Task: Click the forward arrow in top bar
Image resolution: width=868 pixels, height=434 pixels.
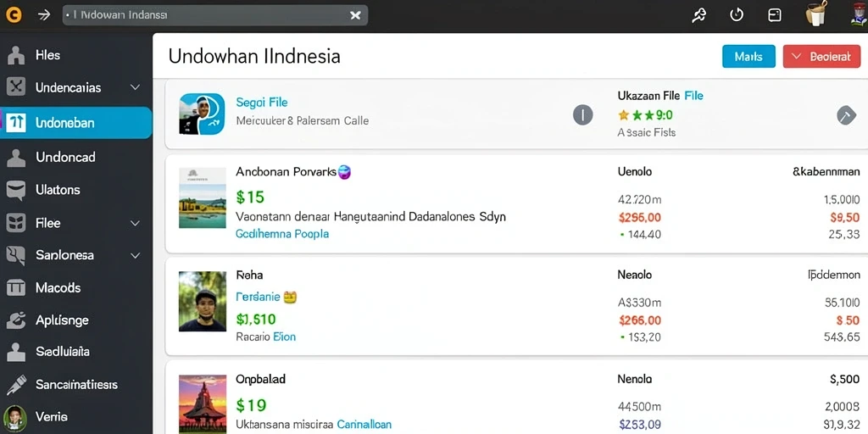Action: (x=44, y=15)
